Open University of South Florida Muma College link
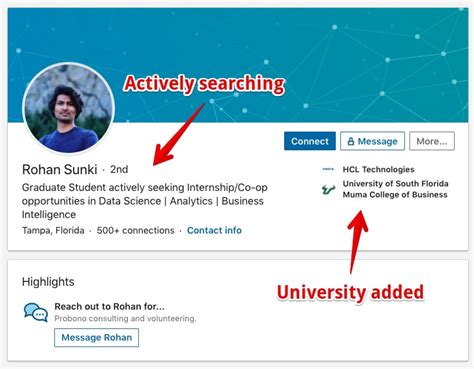Screen dimensions: 474x369 [395, 189]
